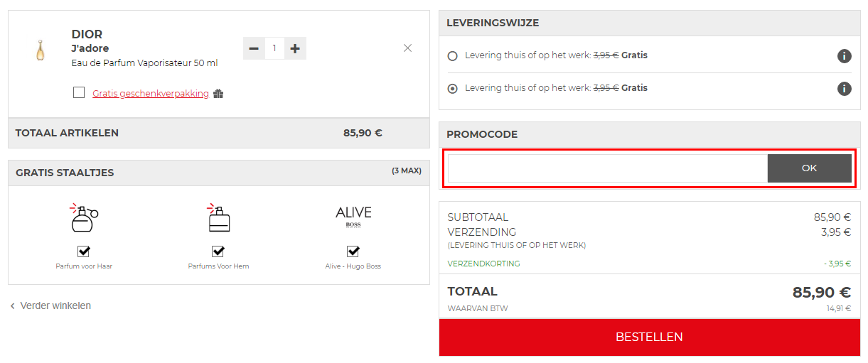The height and width of the screenshot is (363, 868).
Task: Uncheck the Parfum voor Haar sample
Action: [84, 251]
